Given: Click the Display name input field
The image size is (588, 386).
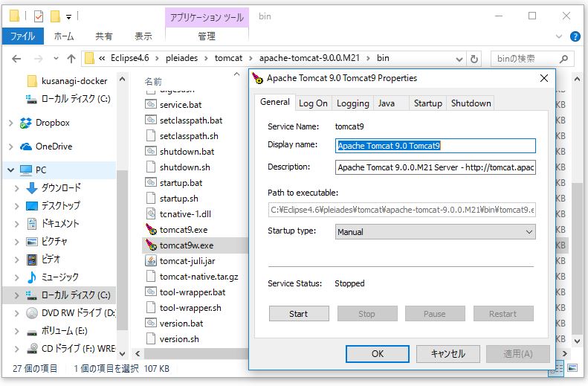Looking at the screenshot, I should (435, 146).
